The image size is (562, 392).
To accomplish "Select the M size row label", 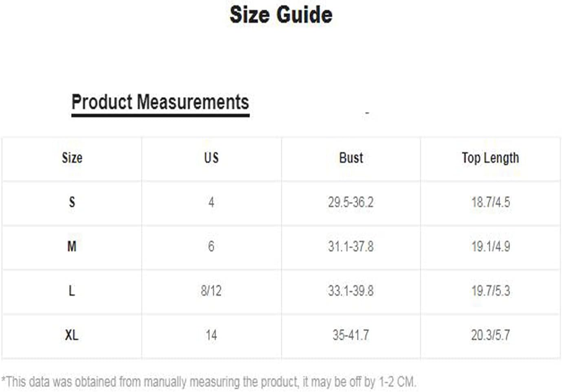I will click(x=72, y=246).
